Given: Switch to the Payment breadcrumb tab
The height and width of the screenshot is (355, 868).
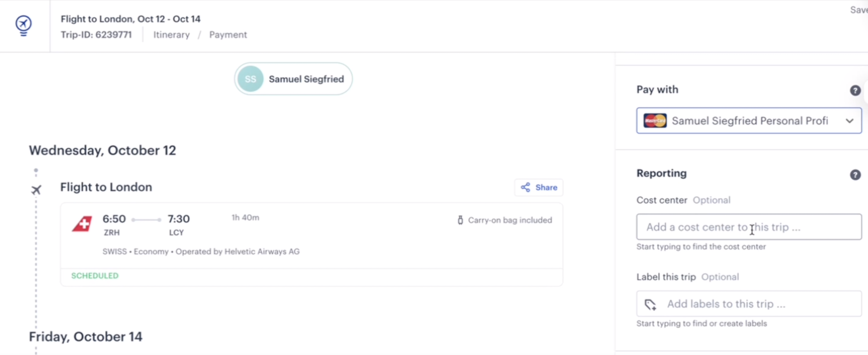Looking at the screenshot, I should [228, 35].
